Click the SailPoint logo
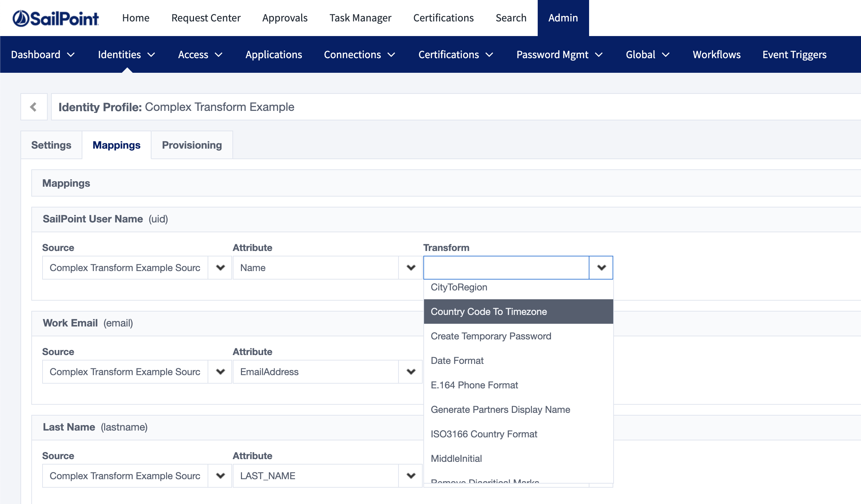Viewport: 861px width, 504px height. coord(56,18)
